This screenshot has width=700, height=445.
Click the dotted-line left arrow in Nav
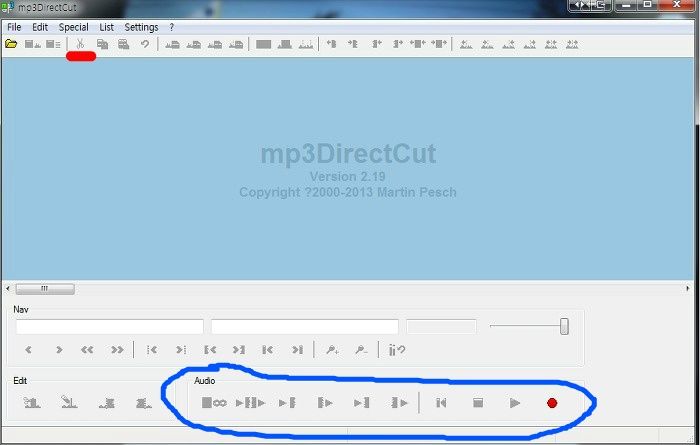pos(152,350)
